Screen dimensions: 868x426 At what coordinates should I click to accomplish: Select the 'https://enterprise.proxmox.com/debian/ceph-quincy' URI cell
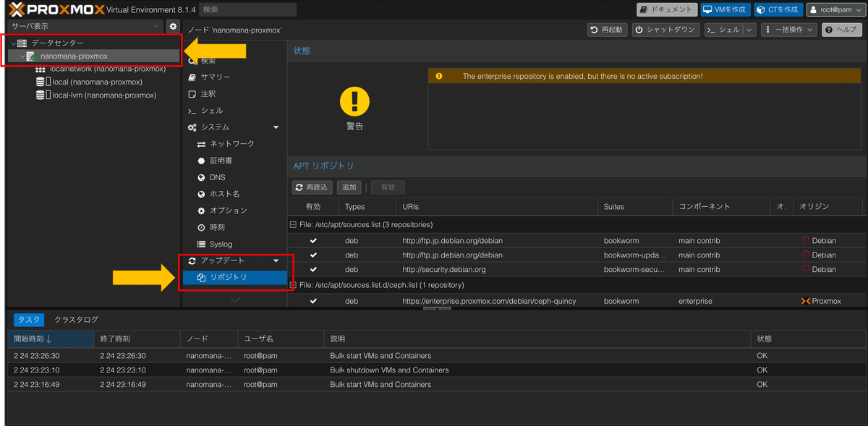(x=489, y=301)
